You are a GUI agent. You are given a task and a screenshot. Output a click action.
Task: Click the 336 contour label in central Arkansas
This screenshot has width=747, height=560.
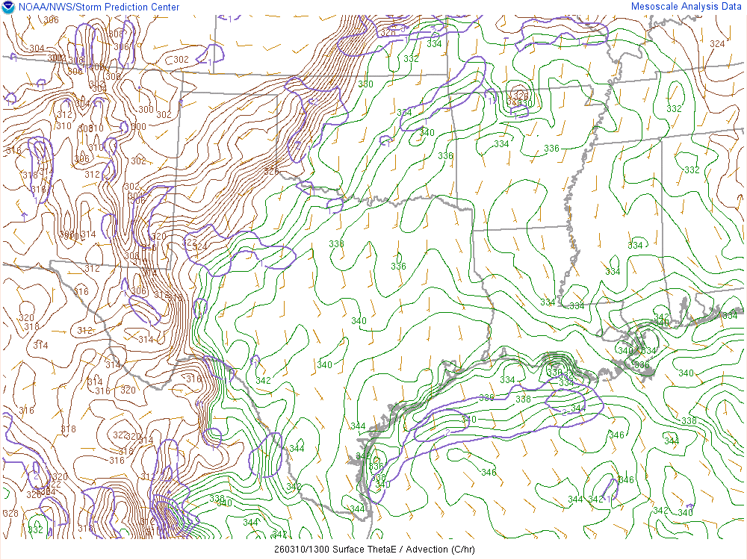[x=552, y=149]
